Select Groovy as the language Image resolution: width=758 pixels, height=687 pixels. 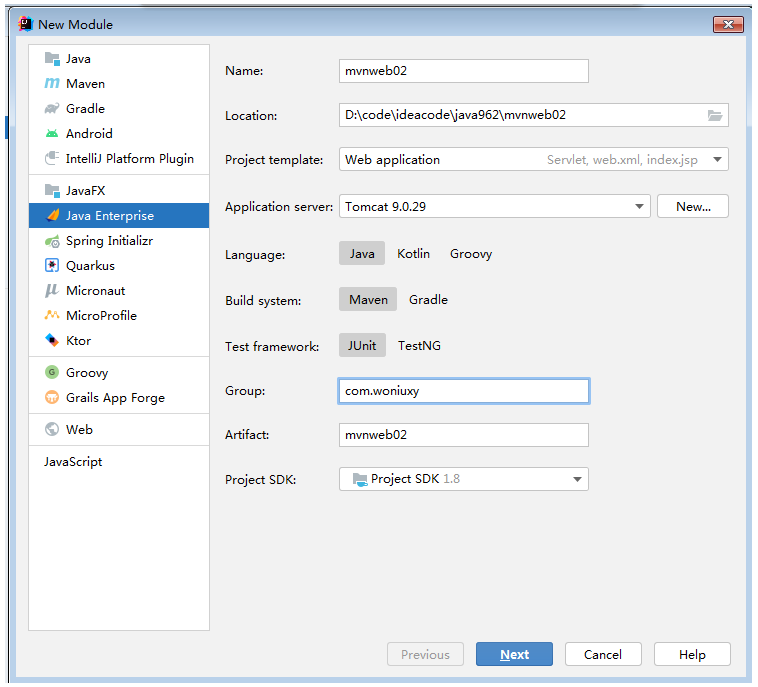[471, 253]
